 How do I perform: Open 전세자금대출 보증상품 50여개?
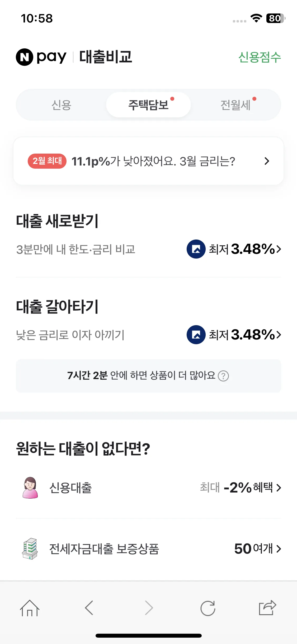point(148,549)
